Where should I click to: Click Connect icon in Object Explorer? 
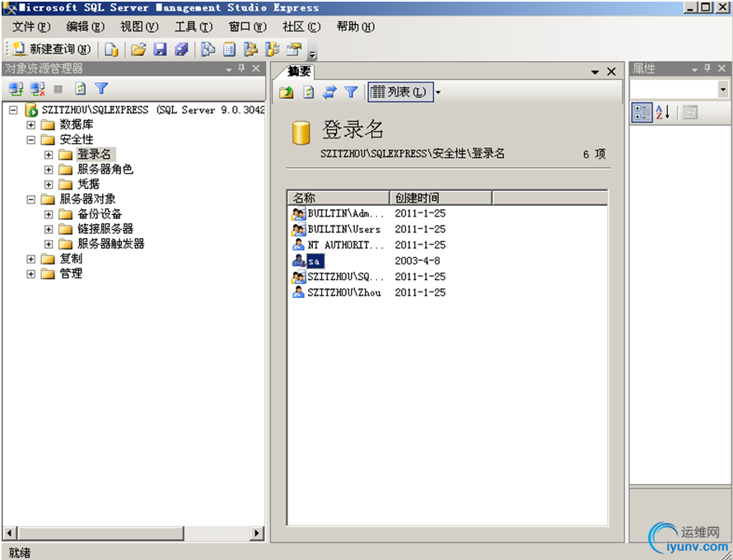coord(16,88)
